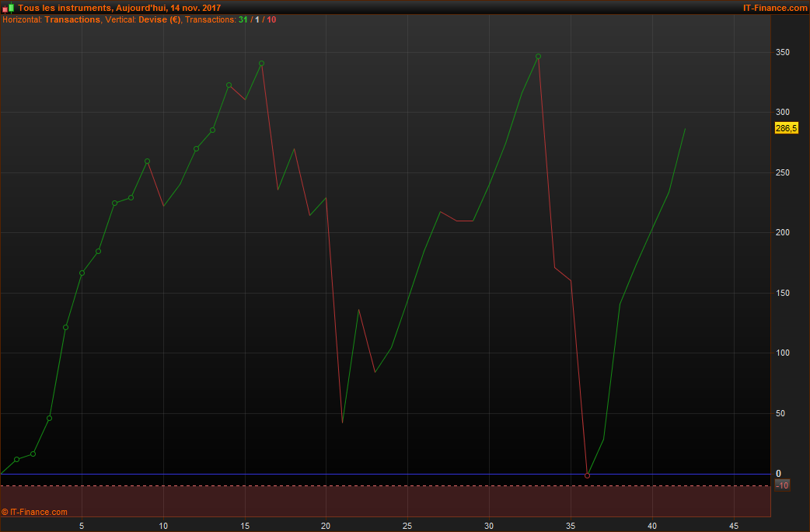Click the green winning transactions count 31
Image resolution: width=810 pixels, height=532 pixels.
click(x=243, y=19)
